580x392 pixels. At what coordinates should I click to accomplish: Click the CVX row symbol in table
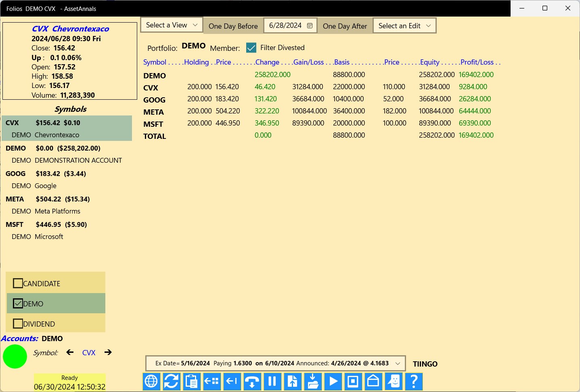coord(151,88)
